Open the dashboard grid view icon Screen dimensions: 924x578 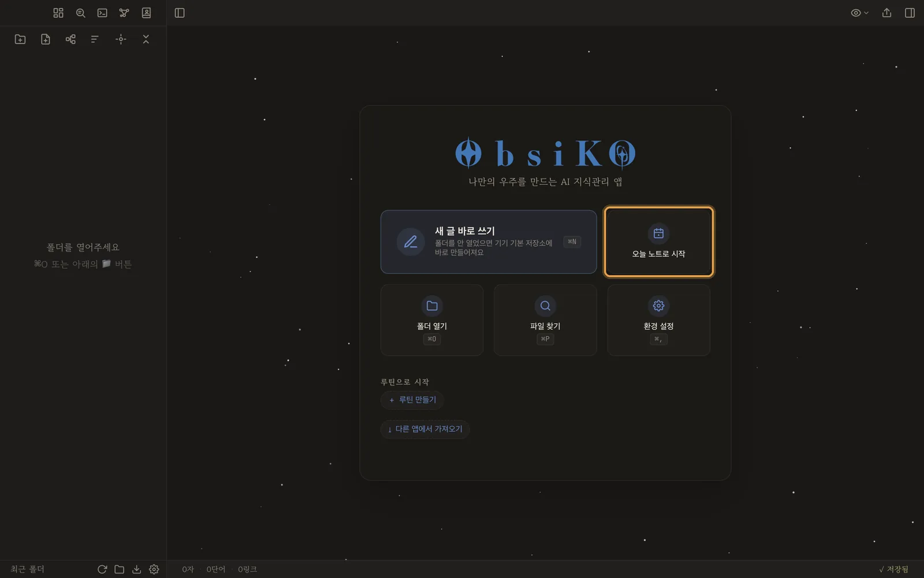[x=58, y=13]
